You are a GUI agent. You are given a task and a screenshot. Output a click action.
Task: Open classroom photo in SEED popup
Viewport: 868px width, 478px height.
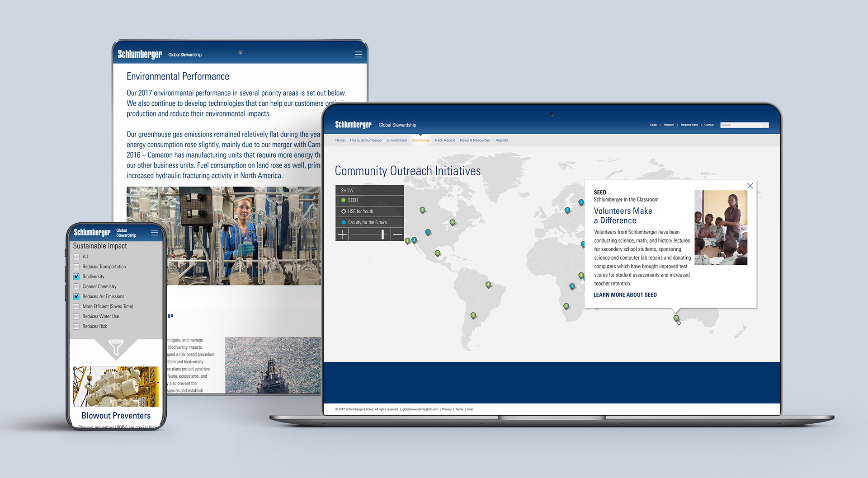[x=721, y=227]
